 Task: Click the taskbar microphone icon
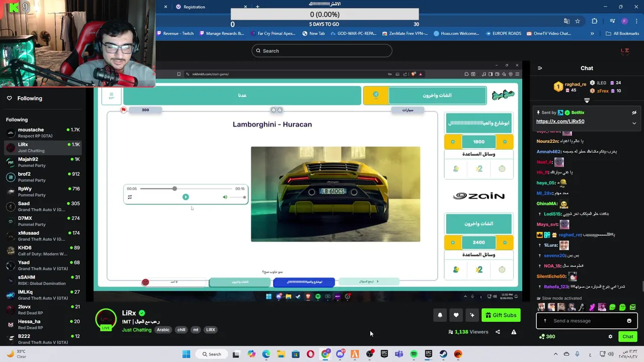[577, 354]
